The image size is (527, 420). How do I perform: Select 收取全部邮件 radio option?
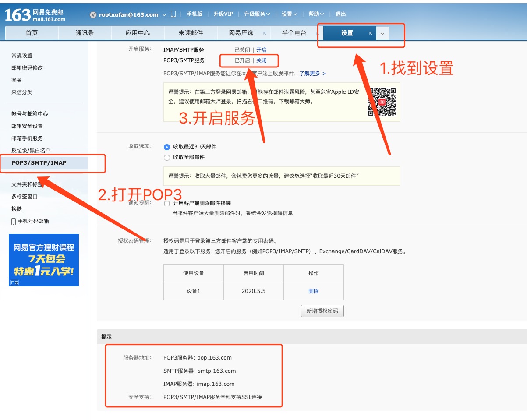point(166,157)
